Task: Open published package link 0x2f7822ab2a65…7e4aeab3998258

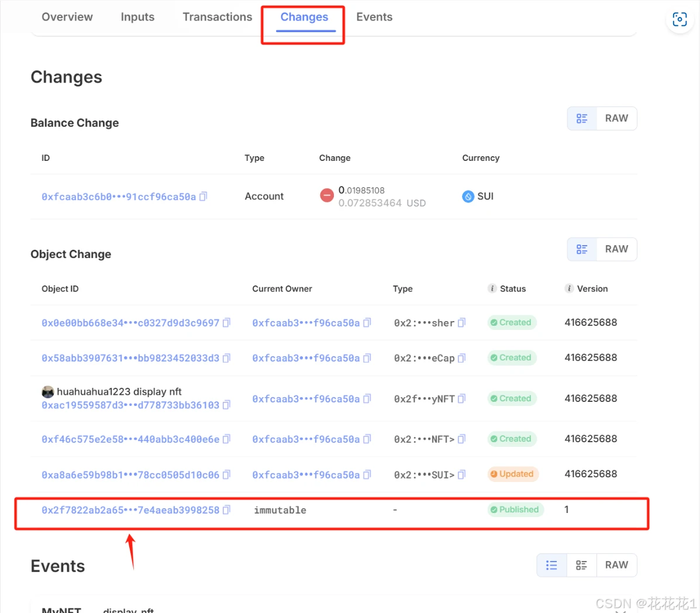Action: point(130,510)
